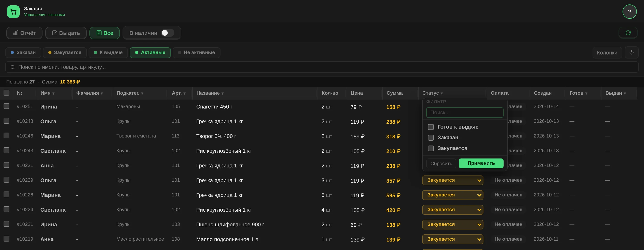Refresh orders with the green reload icon
This screenshot has width=644, height=250.
coord(628,33)
